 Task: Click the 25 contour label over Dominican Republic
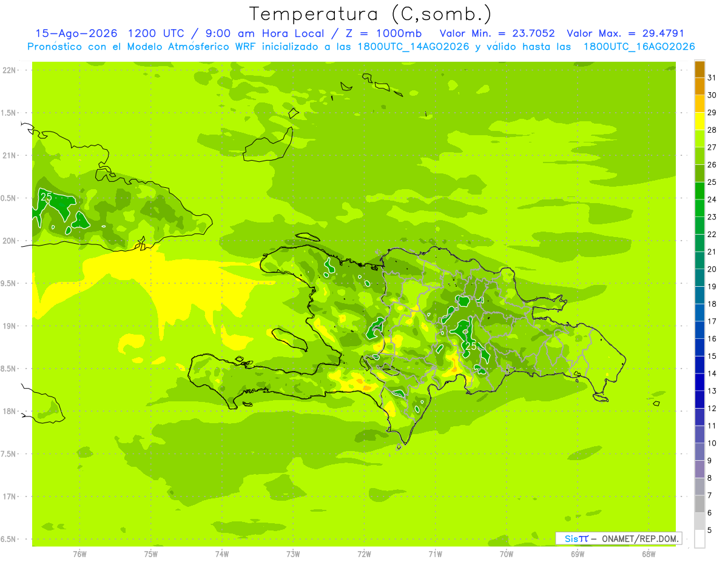[x=470, y=346]
